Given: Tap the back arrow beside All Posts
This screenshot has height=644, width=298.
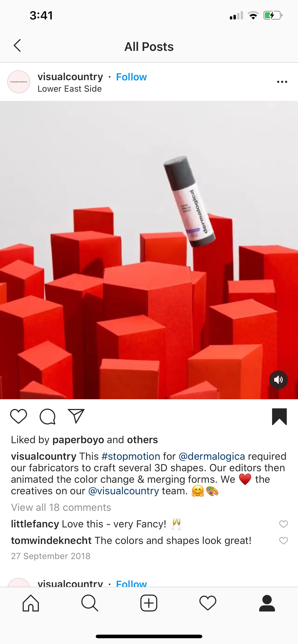Looking at the screenshot, I should [17, 46].
